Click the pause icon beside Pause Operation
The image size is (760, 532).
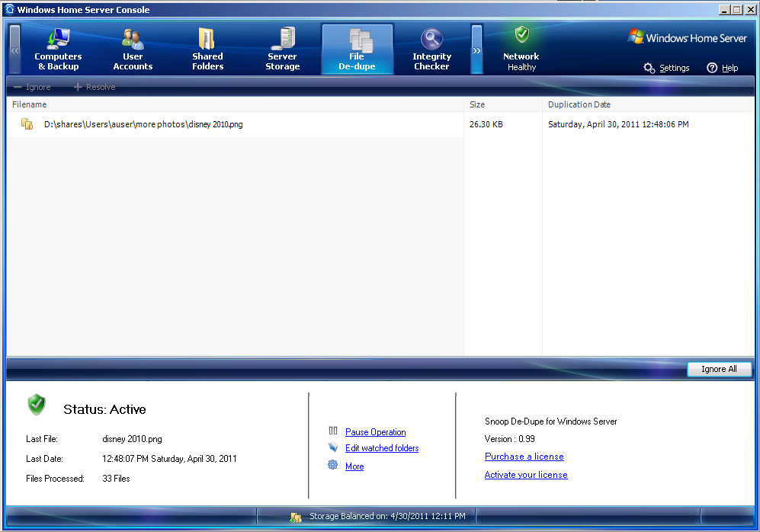point(333,431)
